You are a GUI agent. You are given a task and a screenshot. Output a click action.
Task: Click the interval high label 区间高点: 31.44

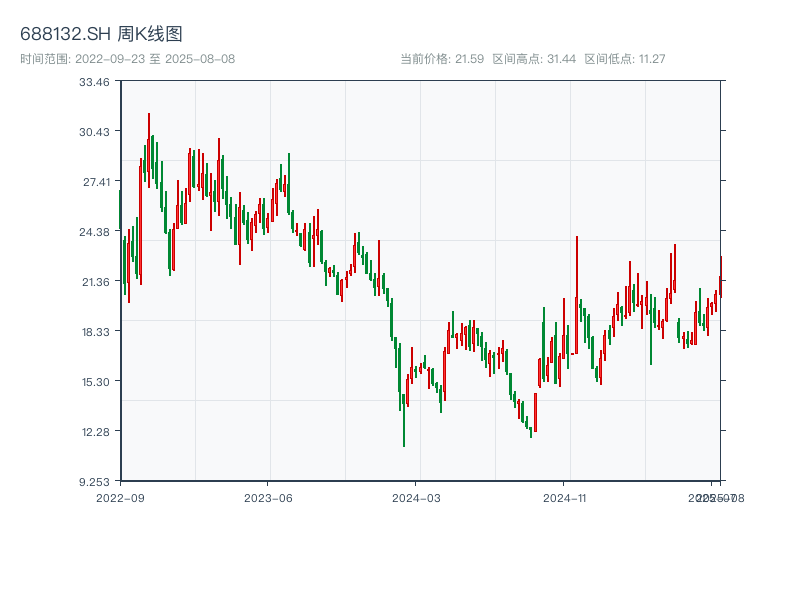pyautogui.click(x=534, y=59)
